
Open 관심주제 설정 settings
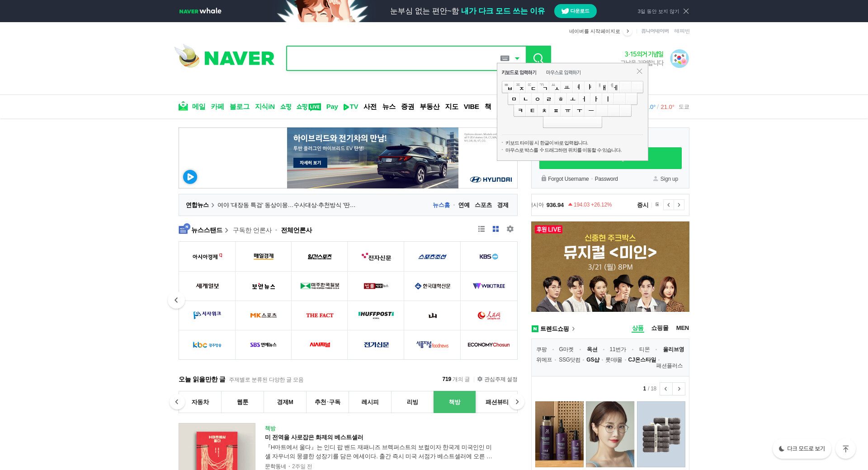click(x=497, y=380)
